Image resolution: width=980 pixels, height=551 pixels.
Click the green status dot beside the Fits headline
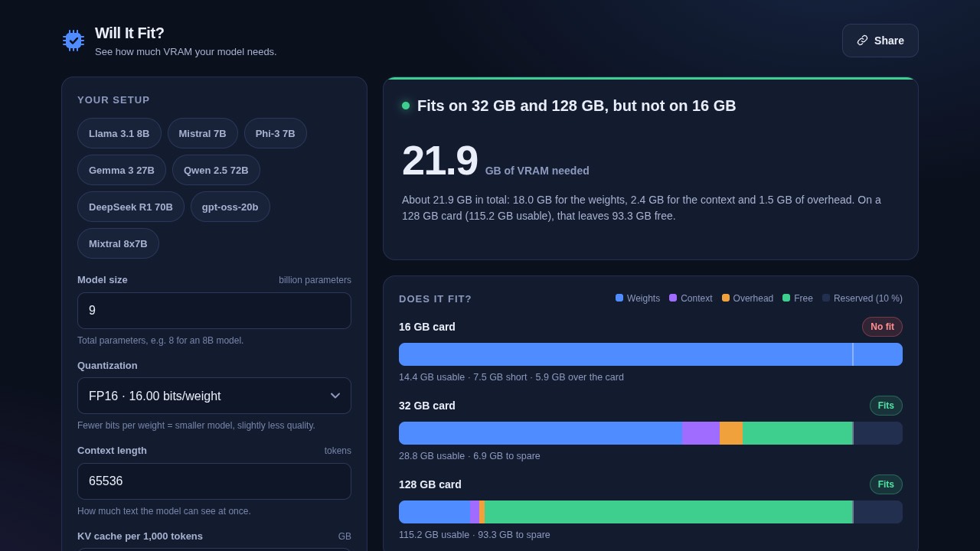click(x=406, y=106)
